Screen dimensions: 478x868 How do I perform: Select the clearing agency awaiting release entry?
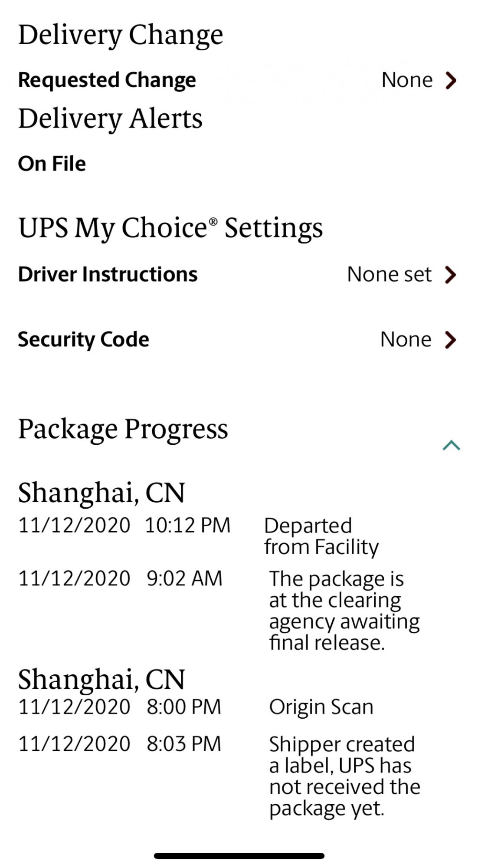click(344, 611)
